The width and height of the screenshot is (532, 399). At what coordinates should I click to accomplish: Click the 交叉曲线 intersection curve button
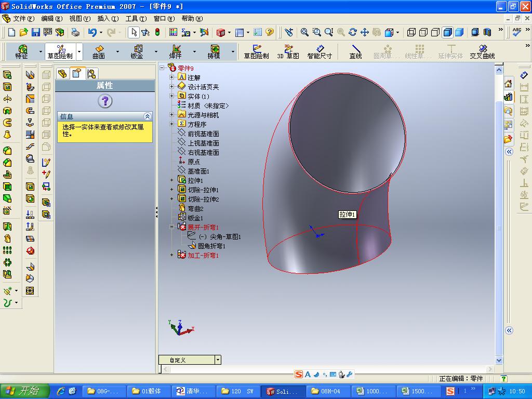pos(482,52)
